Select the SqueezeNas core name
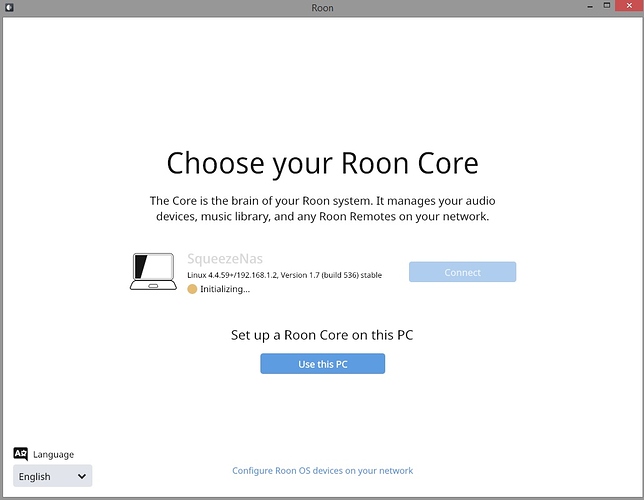This screenshot has height=500, width=644. pyautogui.click(x=225, y=259)
